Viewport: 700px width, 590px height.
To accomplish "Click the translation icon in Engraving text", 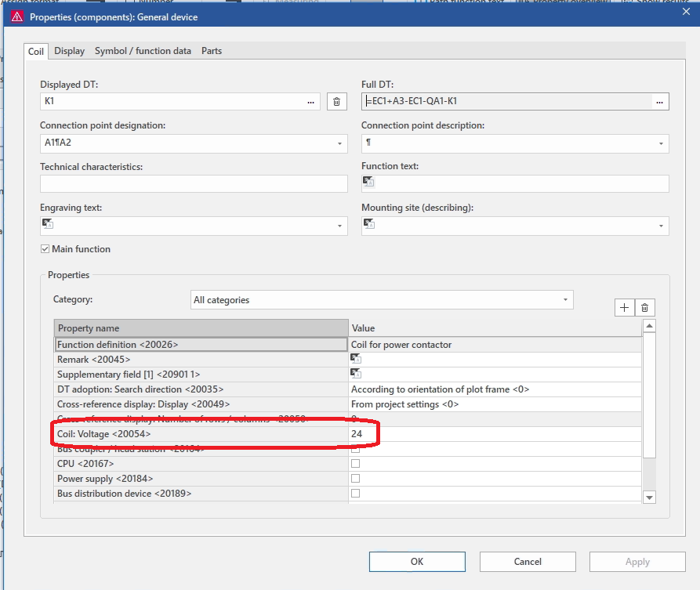I will point(48,224).
